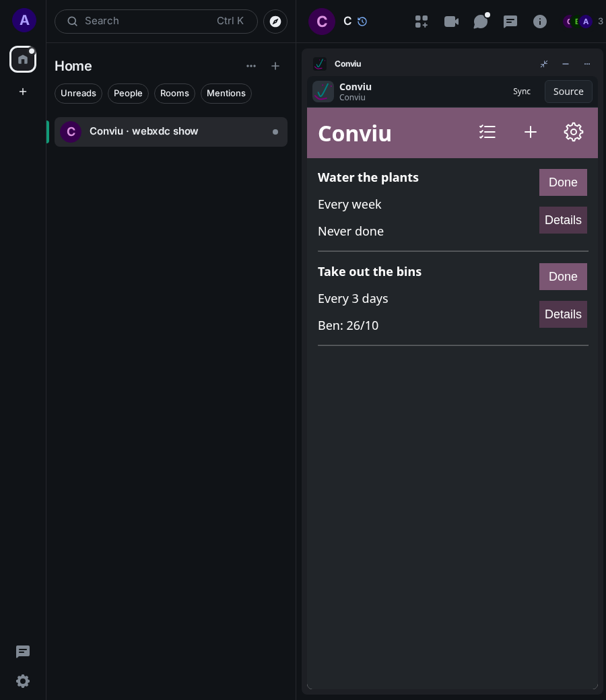Open Details for Water the plants
Viewport: 606px width, 700px height.
coord(563,220)
